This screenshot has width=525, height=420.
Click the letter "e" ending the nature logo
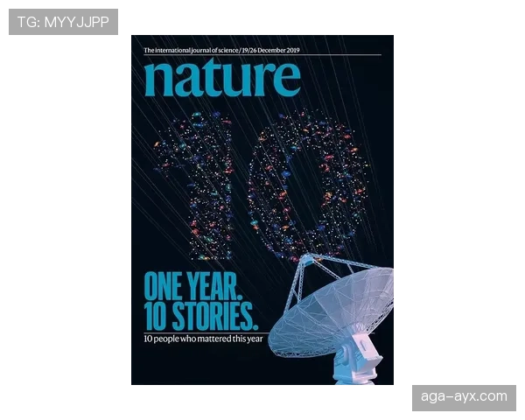287,80
